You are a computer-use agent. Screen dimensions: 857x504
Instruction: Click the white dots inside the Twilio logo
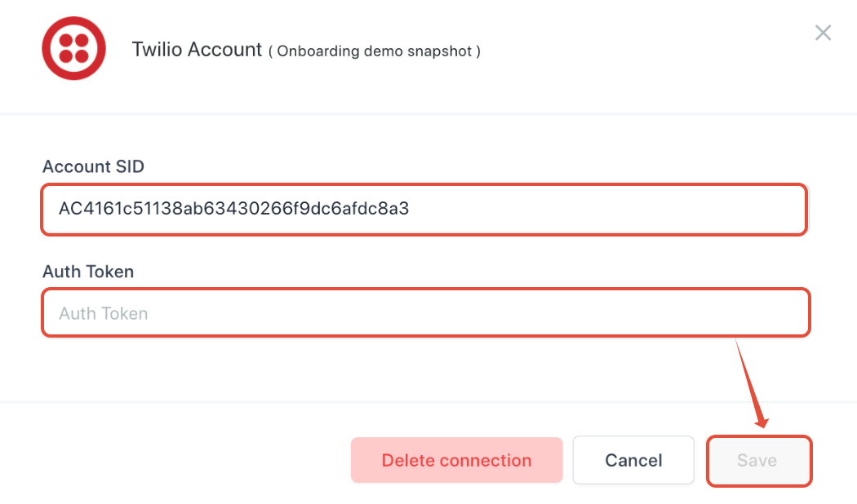76,49
